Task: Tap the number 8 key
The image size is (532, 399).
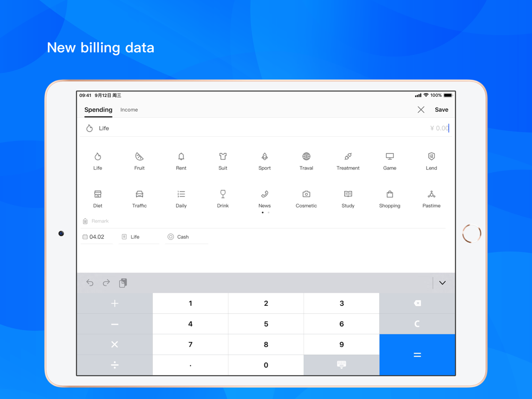Action: [x=266, y=344]
